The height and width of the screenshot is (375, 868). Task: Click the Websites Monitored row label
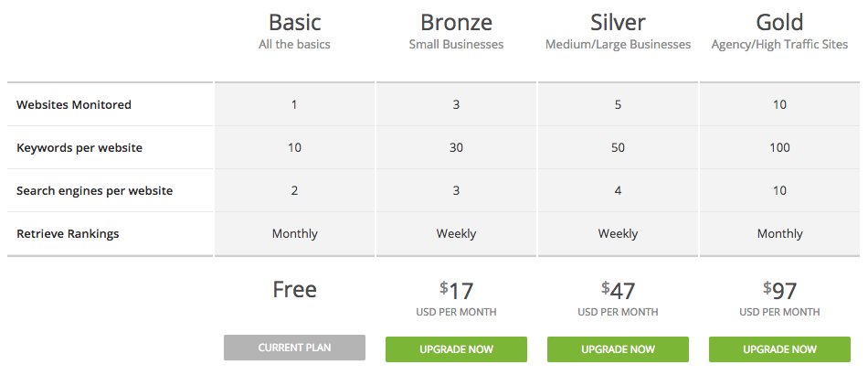(74, 105)
